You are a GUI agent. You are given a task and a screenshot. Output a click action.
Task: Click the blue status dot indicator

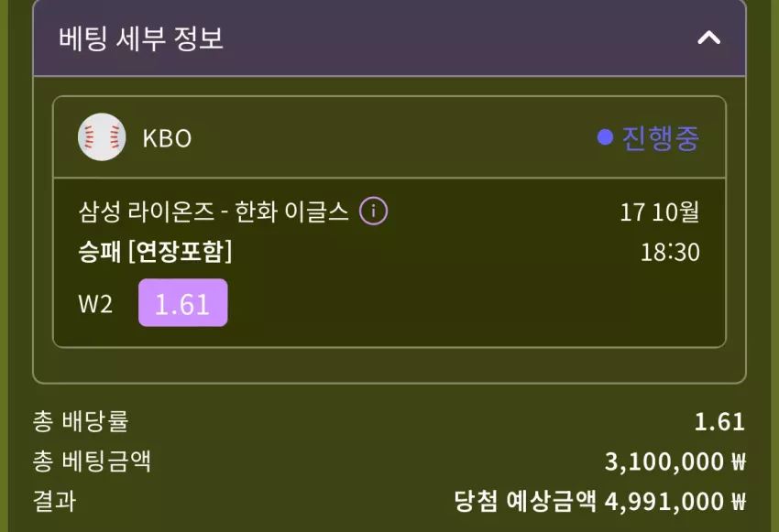coord(605,137)
